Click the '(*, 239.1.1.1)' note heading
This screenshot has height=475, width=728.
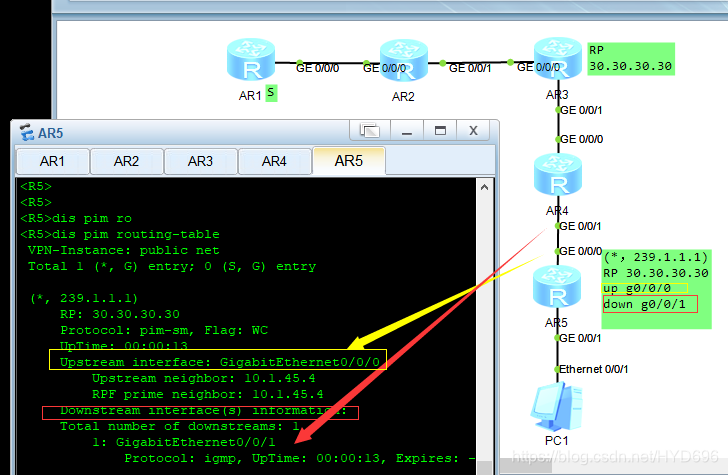pyautogui.click(x=656, y=257)
